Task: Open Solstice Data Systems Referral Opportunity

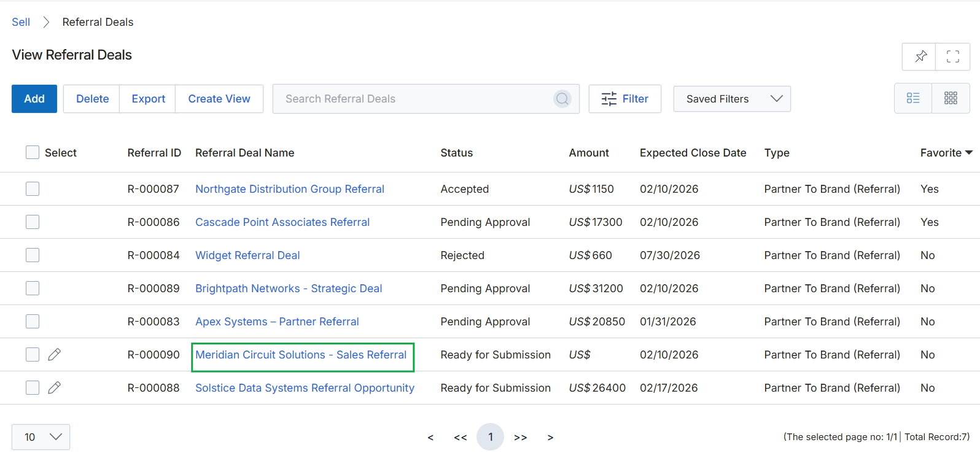Action: 305,388
